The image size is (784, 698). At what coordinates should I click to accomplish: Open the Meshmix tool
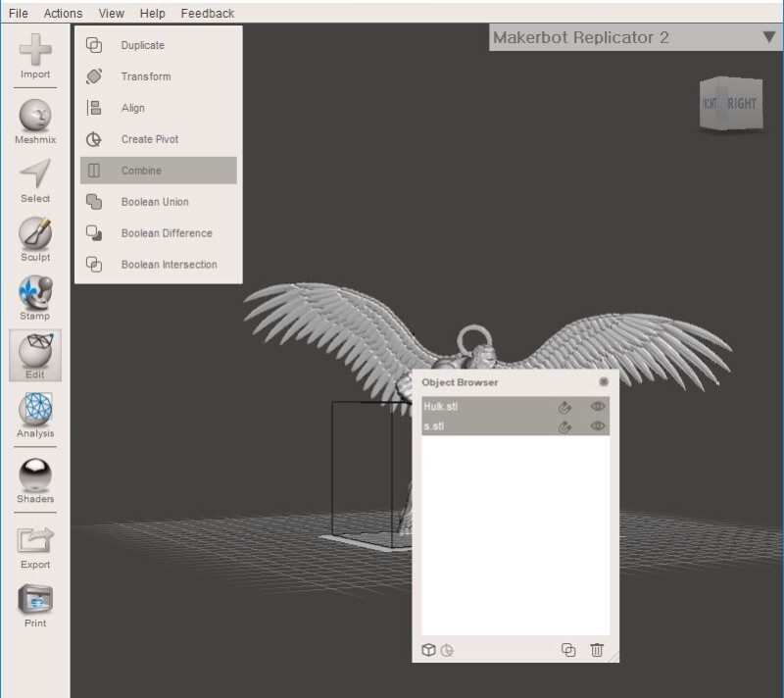tap(35, 122)
